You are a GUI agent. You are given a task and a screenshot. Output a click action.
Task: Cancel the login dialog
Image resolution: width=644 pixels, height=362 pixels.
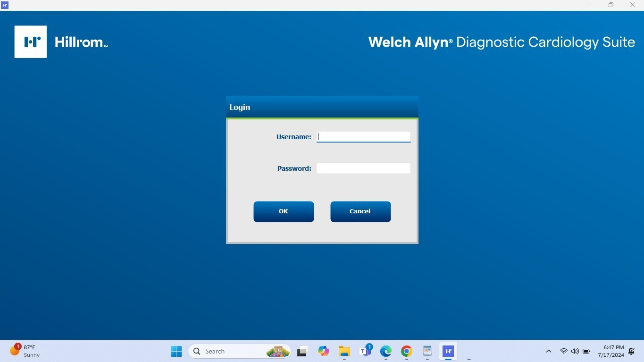[360, 211]
